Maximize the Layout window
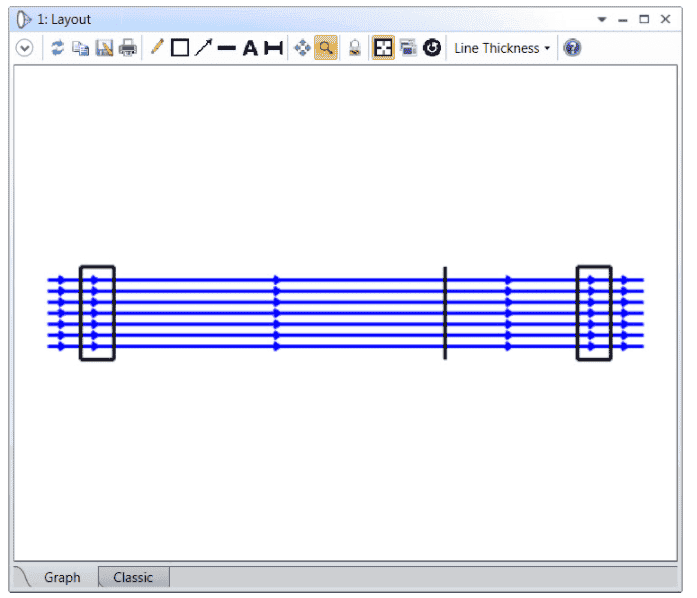697x598 pixels. pos(644,19)
